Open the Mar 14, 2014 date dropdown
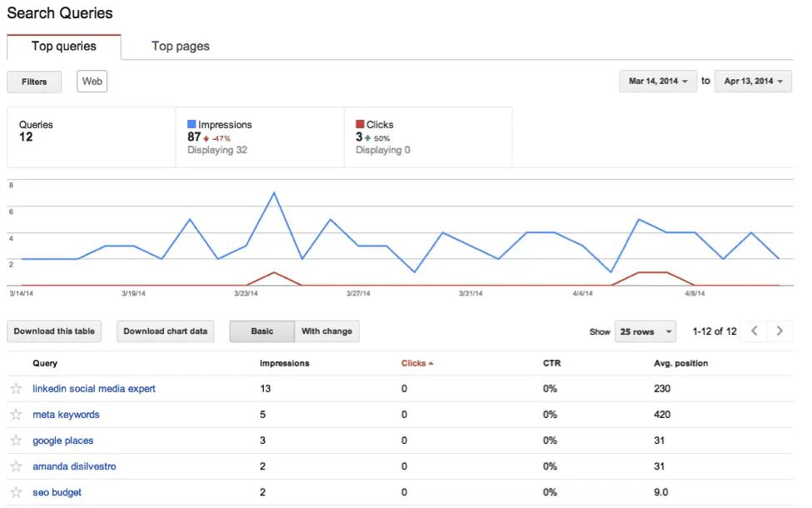Image resolution: width=812 pixels, height=508 pixels. (657, 81)
